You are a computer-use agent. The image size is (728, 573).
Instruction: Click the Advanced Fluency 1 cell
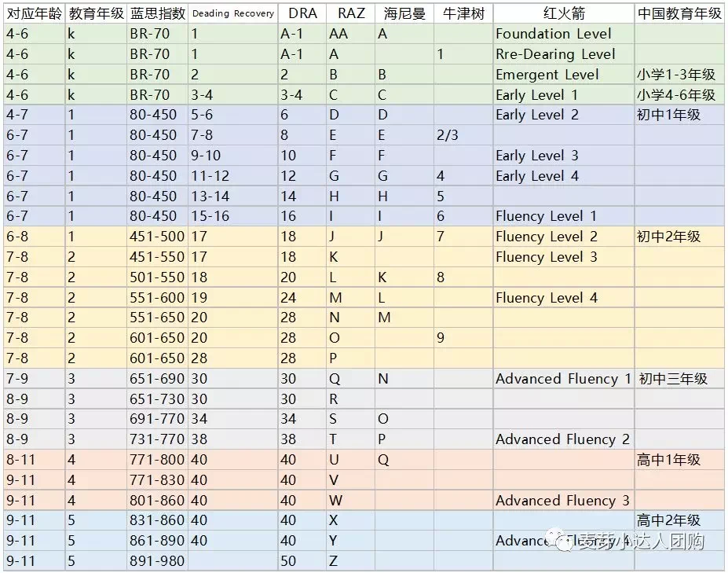564,379
